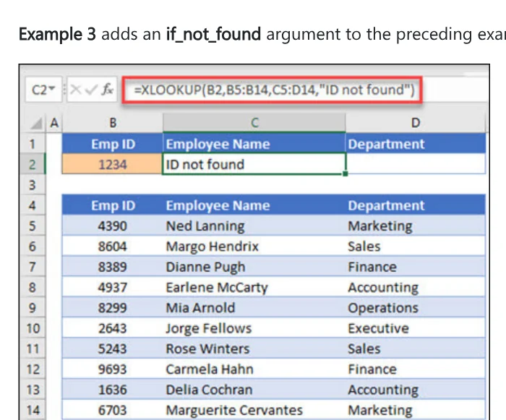This screenshot has width=506, height=420.
Task: Click the XLOOKUP formula in formula bar
Action: click(274, 90)
